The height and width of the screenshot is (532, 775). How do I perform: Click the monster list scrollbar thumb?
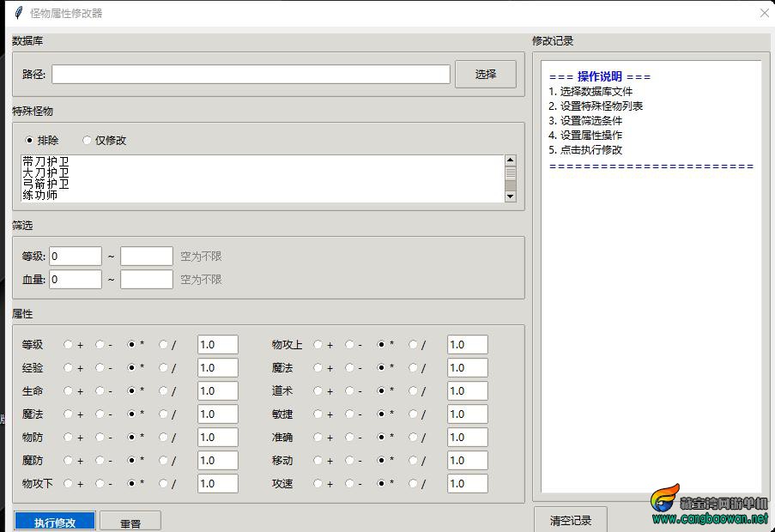[x=510, y=173]
